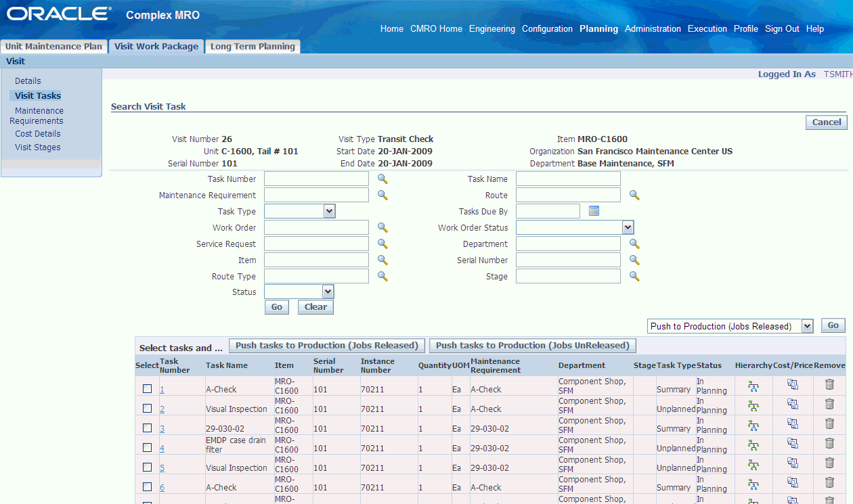Screen dimensions: 853x504
Task: Open Serial Number search lookup icon
Action: 634,260
